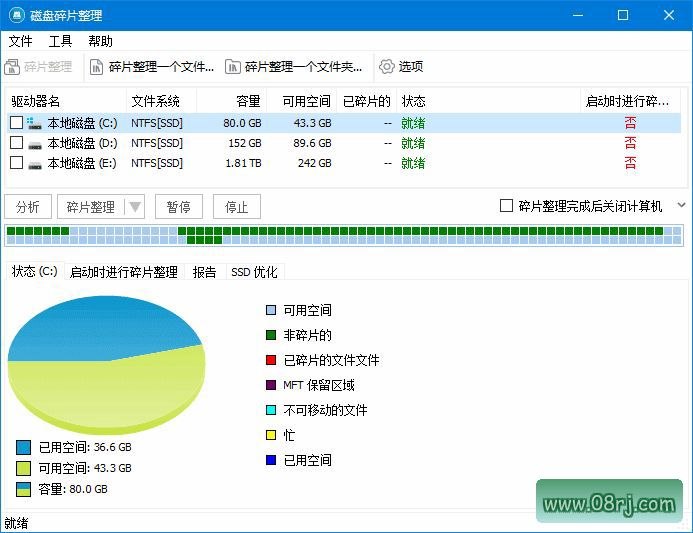Click the D: drive disk icon
This screenshot has width=693, height=533.
(x=35, y=145)
